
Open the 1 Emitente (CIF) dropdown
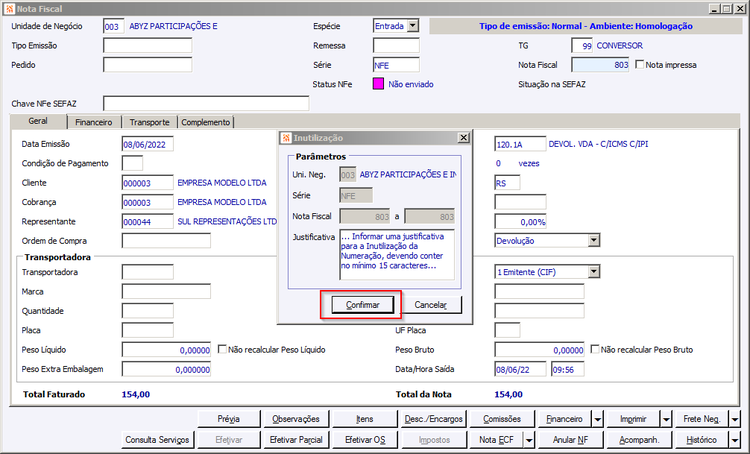(x=594, y=272)
